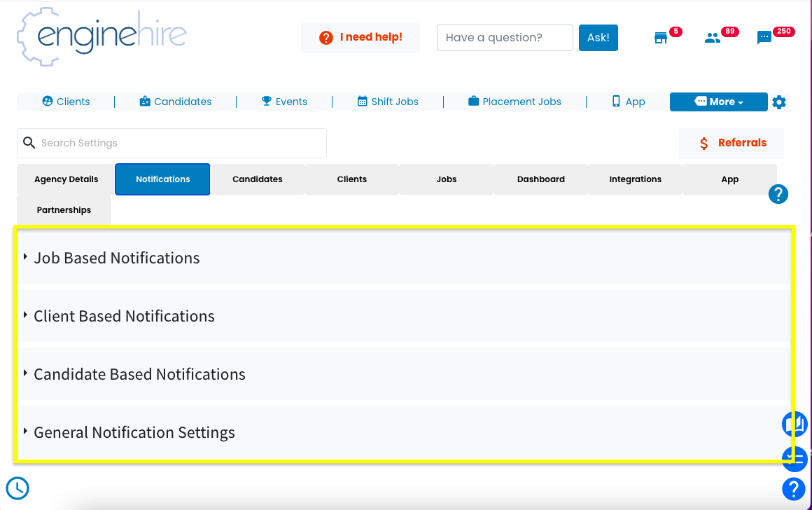Switch to Partnerships settings tab

pos(64,210)
